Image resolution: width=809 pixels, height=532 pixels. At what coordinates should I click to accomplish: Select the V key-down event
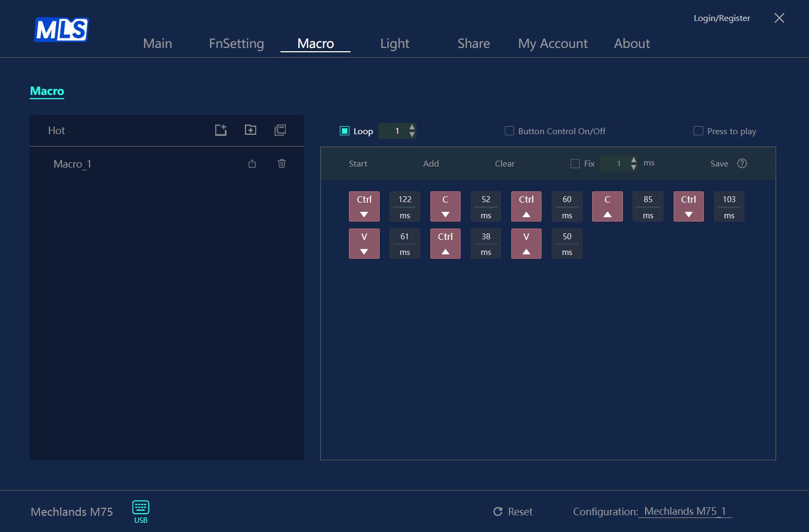(364, 244)
